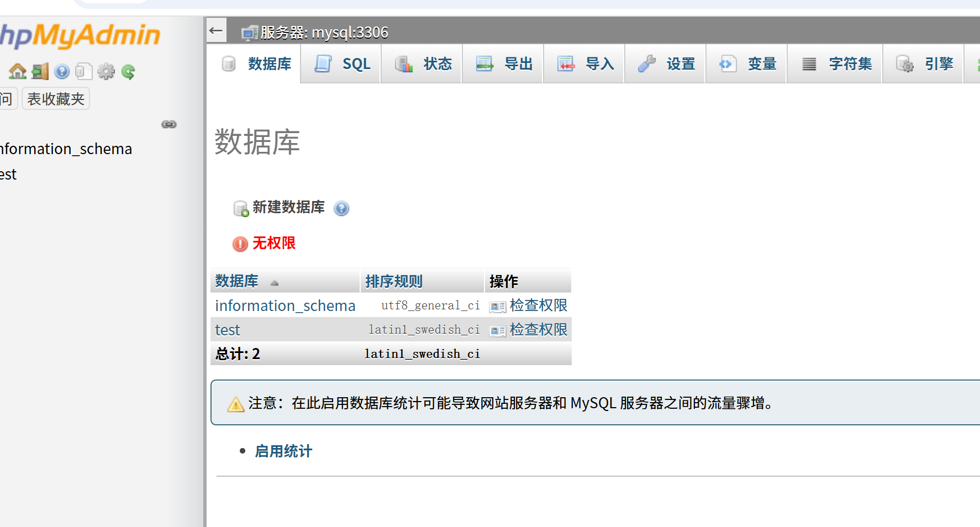Click the Home icon in sidebar
This screenshot has height=527, width=980.
(18, 71)
